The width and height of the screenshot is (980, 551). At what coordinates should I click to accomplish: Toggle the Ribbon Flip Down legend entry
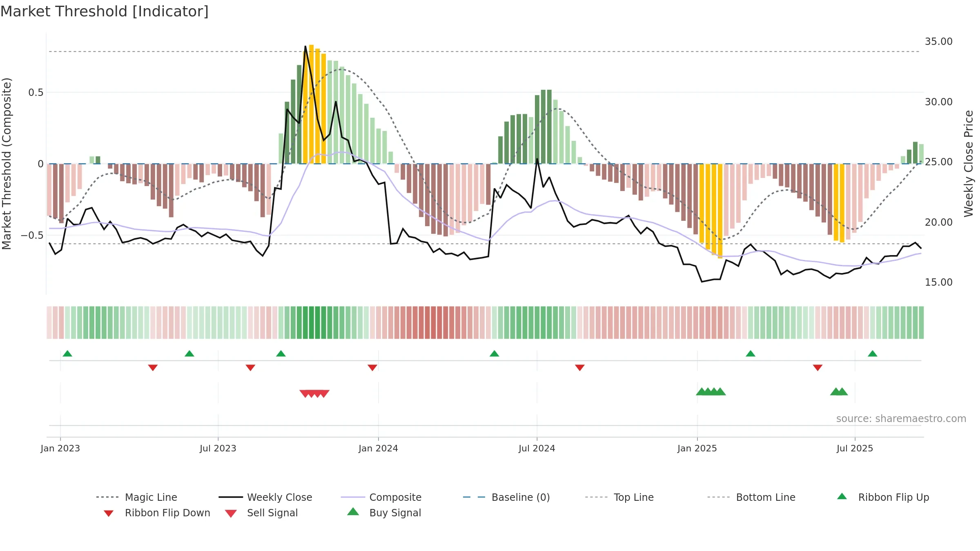pyautogui.click(x=157, y=513)
